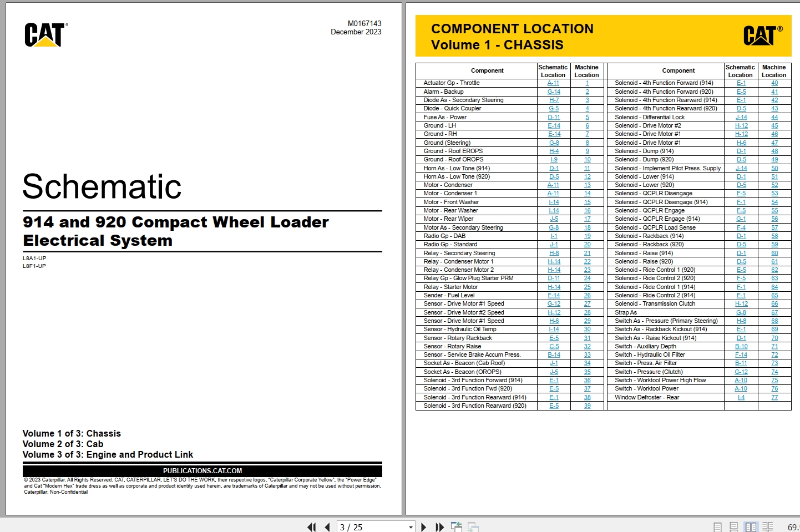
Task: Open machine location 2 link
Action: coord(587,92)
